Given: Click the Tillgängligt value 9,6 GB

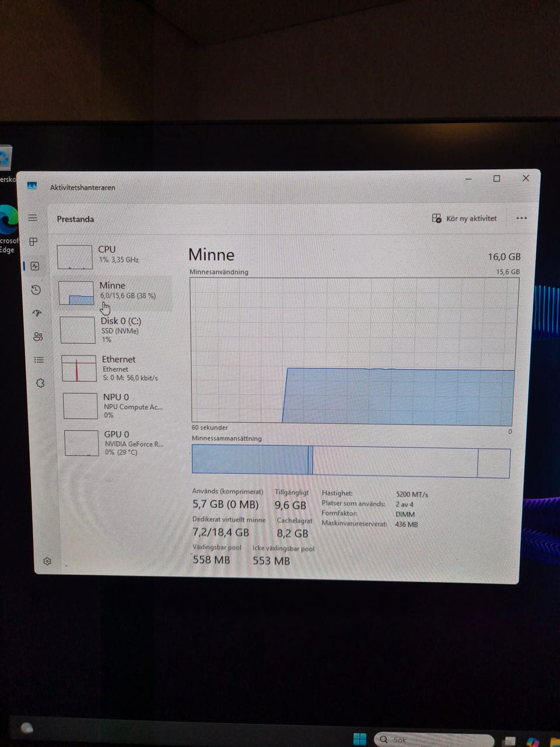Looking at the screenshot, I should [290, 505].
